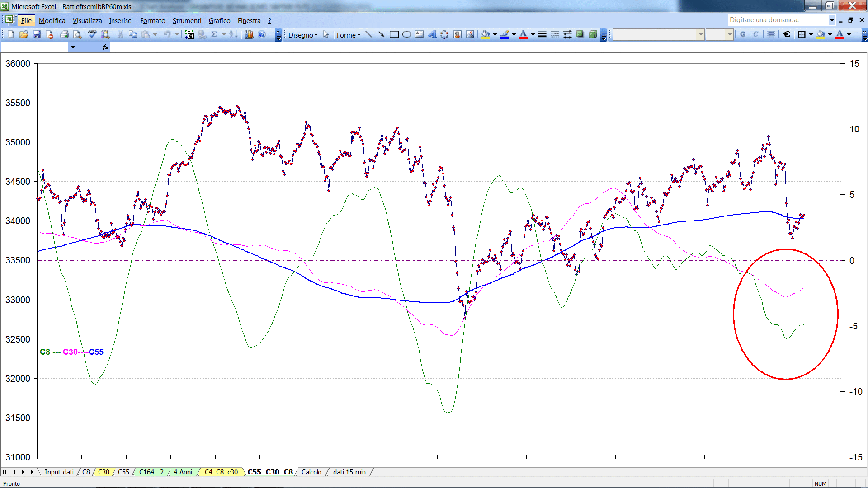Viewport: 868px width, 488px height.
Task: Click the C8 --- C30---C55 legend text
Action: pyautogui.click(x=71, y=352)
